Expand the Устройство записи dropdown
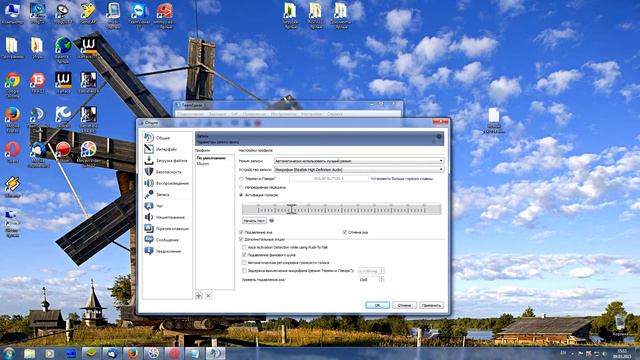Viewport: 640px width, 360px height. click(359, 169)
